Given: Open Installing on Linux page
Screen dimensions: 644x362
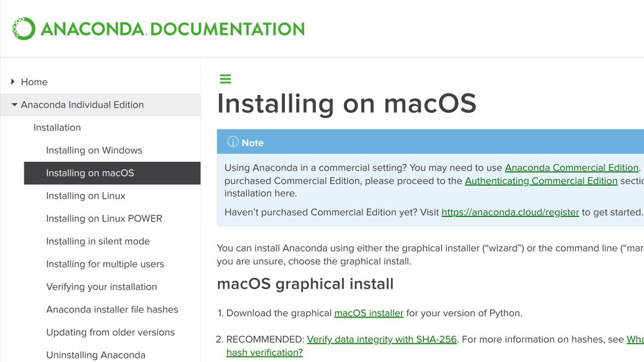Looking at the screenshot, I should coord(85,196).
